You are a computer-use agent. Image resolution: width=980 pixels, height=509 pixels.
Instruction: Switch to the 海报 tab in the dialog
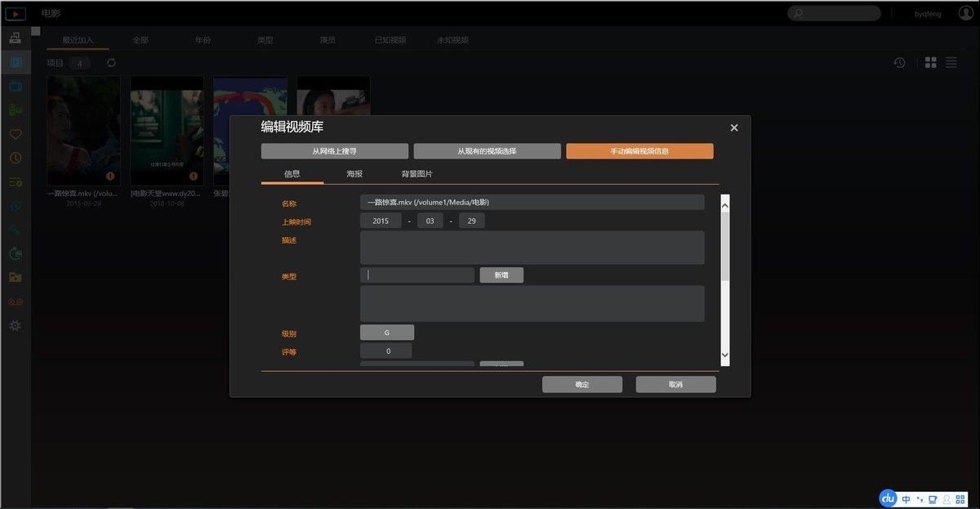(354, 174)
